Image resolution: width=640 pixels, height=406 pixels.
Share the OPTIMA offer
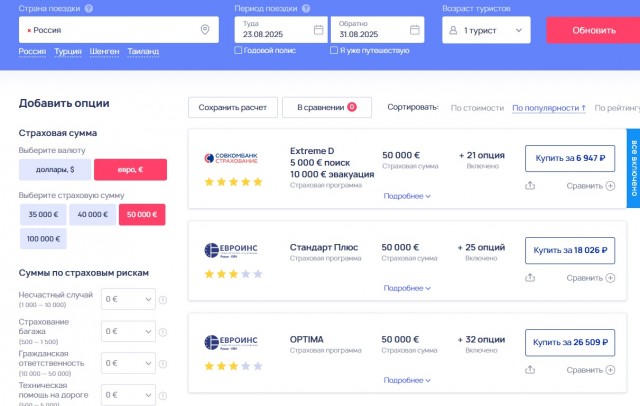(x=530, y=370)
